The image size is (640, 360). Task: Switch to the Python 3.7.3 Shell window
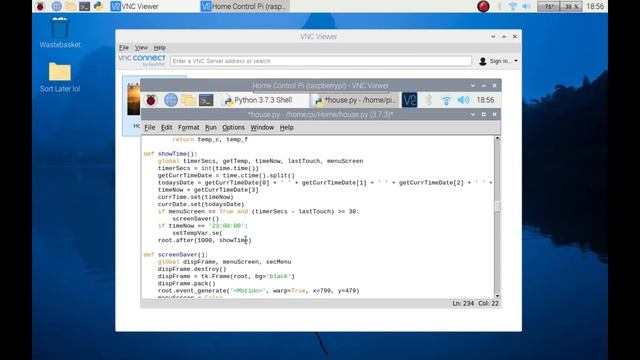point(263,100)
